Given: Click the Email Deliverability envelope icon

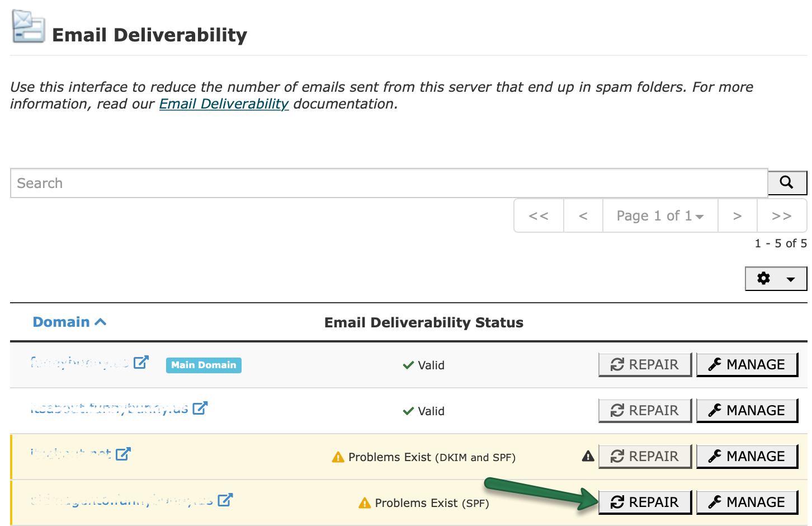Looking at the screenshot, I should coord(29,27).
